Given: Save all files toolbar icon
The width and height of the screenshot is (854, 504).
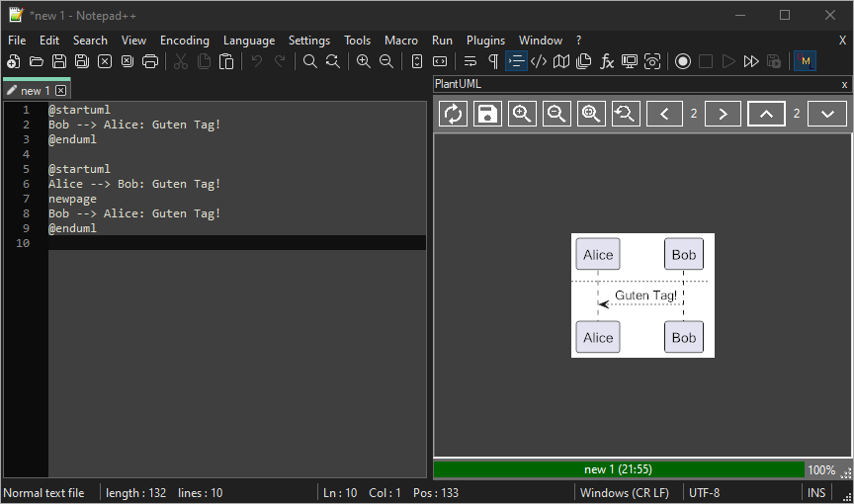Looking at the screenshot, I should (x=82, y=61).
